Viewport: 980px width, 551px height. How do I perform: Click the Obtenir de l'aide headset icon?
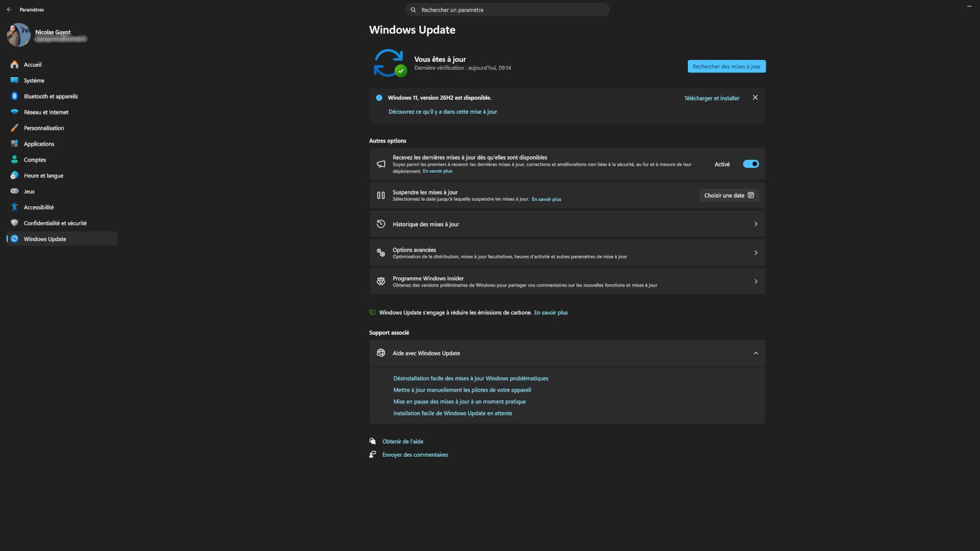372,441
